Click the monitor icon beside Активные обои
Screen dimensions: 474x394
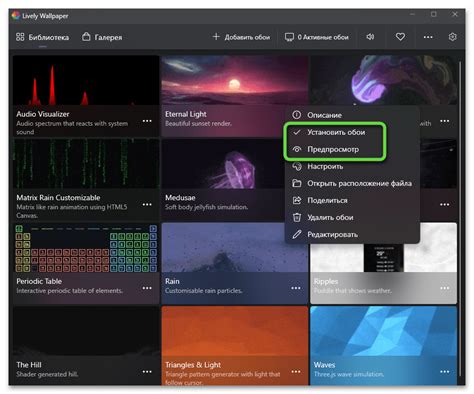coord(289,37)
